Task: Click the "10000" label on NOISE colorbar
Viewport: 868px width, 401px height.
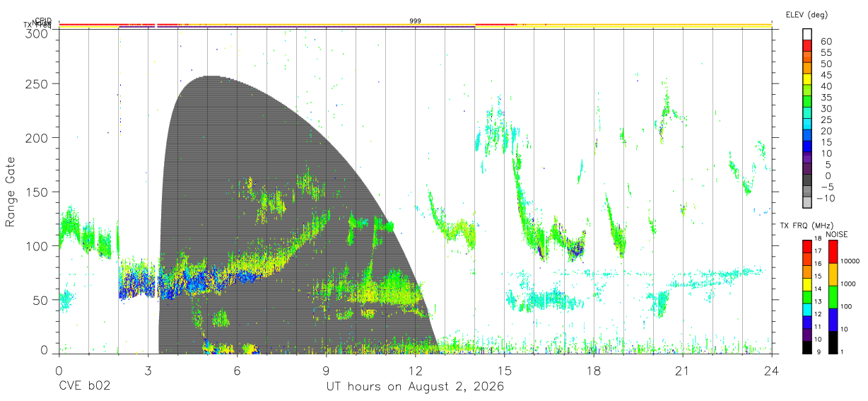Action: [x=849, y=262]
